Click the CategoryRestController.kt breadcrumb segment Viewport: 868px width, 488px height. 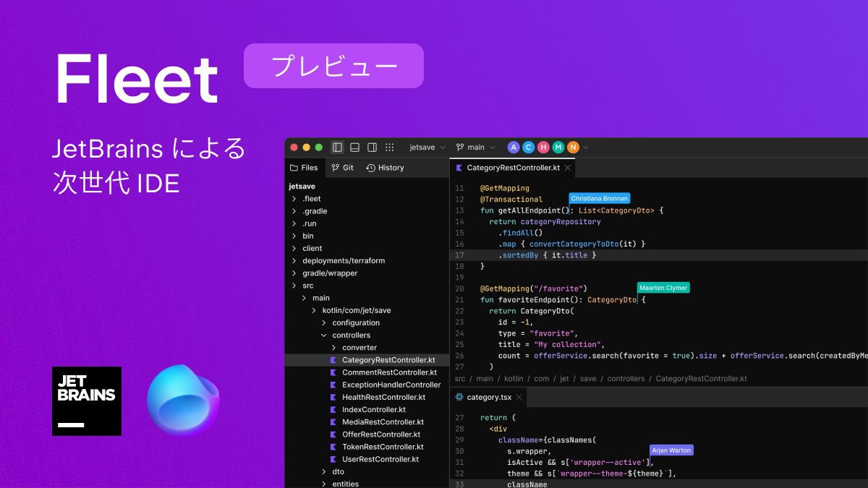tap(702, 379)
